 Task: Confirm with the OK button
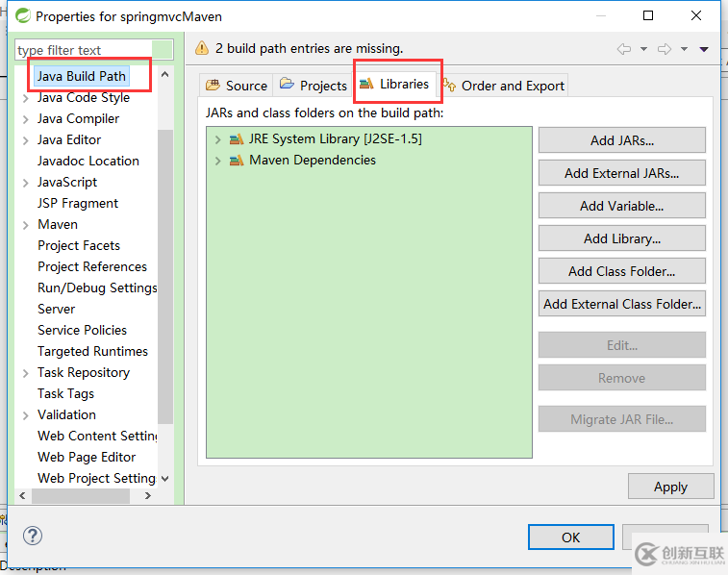(x=570, y=537)
